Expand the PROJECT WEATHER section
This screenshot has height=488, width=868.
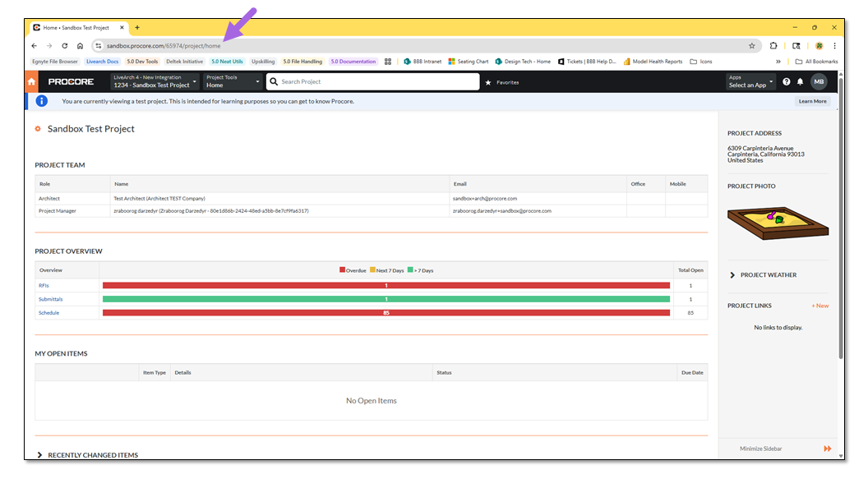pyautogui.click(x=763, y=275)
